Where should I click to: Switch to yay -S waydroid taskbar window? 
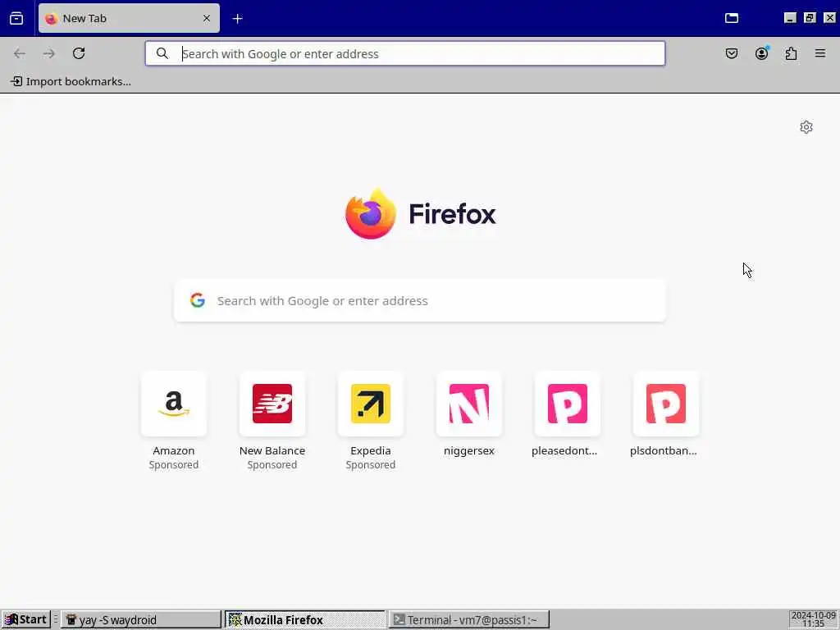pyautogui.click(x=141, y=620)
